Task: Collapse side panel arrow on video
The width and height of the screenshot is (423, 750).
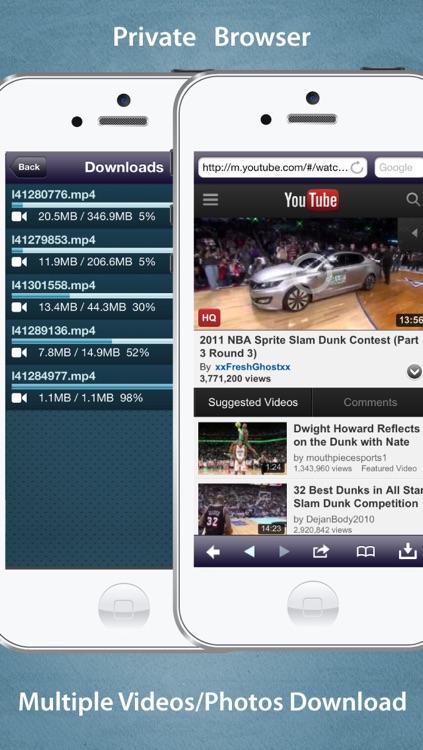Action: (x=411, y=233)
